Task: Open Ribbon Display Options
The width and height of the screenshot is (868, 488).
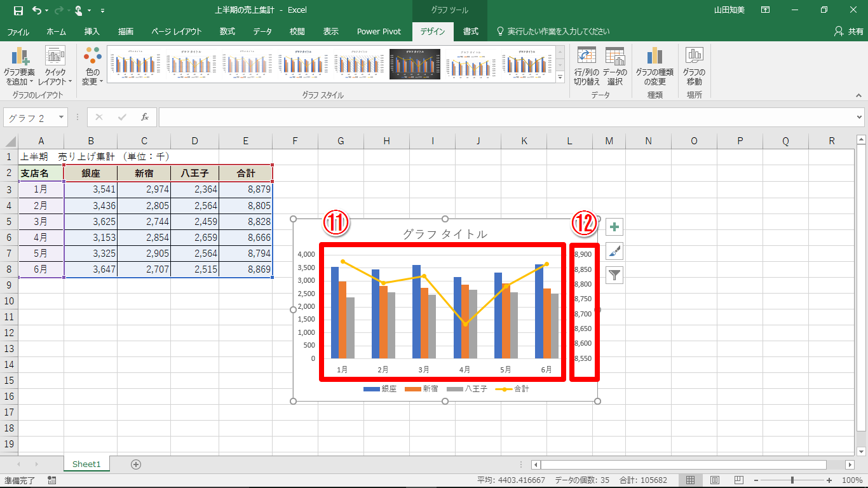Action: 766,10
